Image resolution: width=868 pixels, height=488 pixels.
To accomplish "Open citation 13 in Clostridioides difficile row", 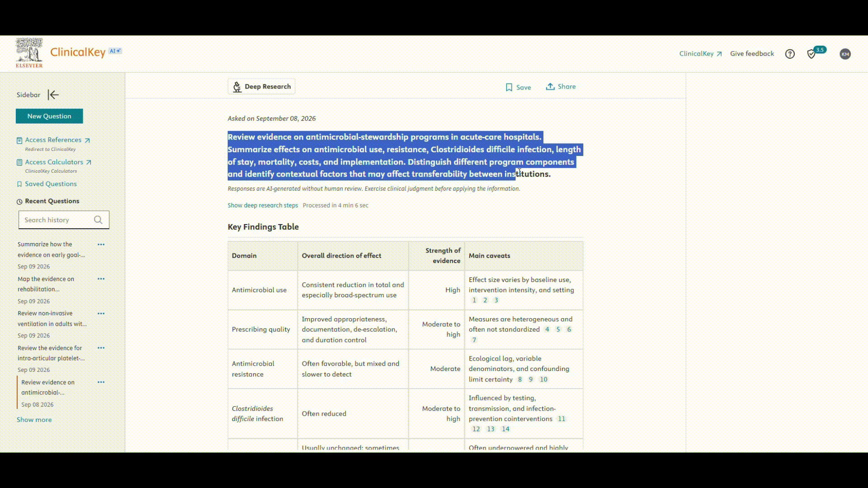I will (x=491, y=429).
